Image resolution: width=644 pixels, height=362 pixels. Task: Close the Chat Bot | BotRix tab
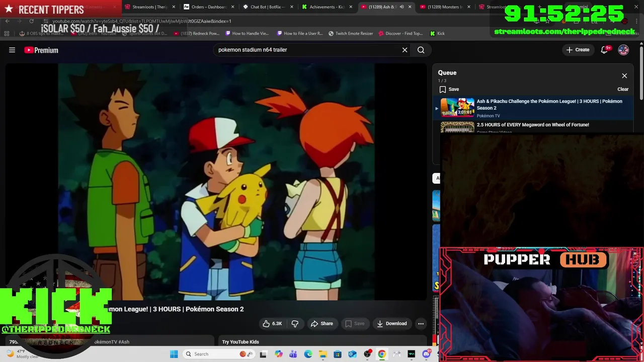[292, 7]
